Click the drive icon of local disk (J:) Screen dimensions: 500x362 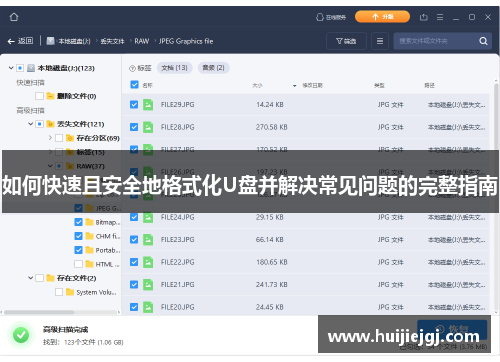click(31, 68)
